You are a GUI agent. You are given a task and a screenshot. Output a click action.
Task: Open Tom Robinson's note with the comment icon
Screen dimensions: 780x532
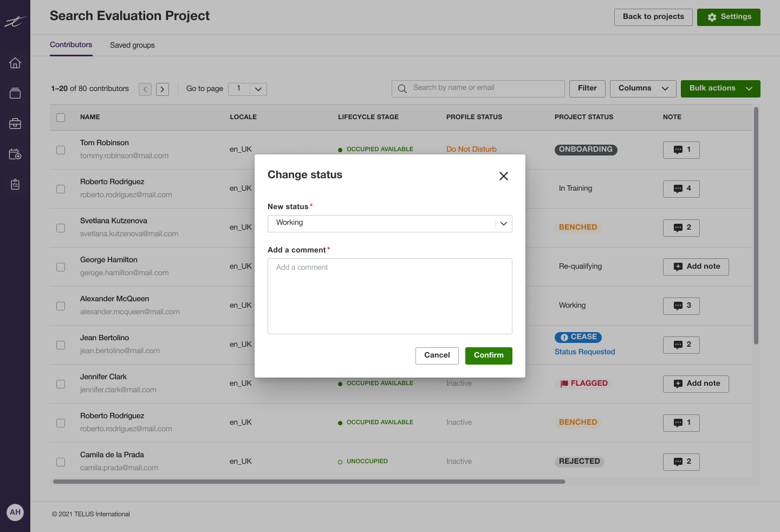click(681, 150)
